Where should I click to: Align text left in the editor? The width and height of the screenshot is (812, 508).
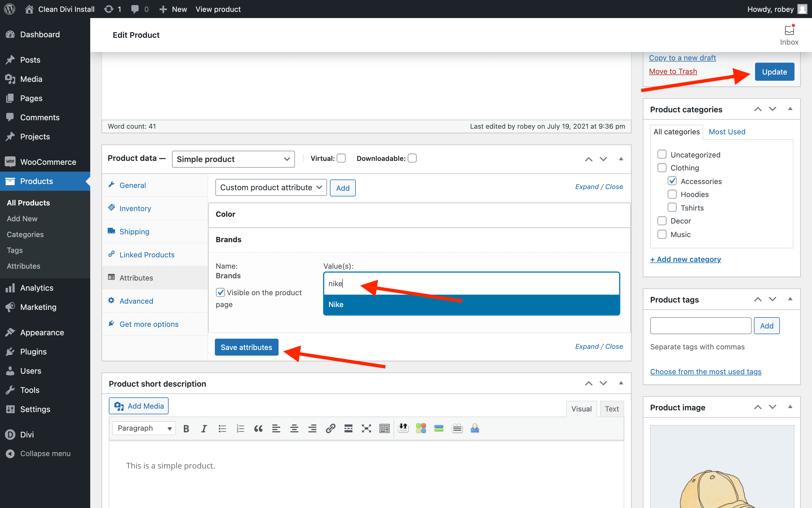[x=276, y=428]
